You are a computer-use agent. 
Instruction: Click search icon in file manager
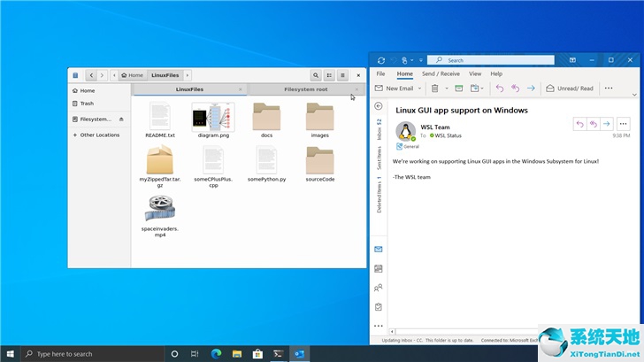[316, 75]
